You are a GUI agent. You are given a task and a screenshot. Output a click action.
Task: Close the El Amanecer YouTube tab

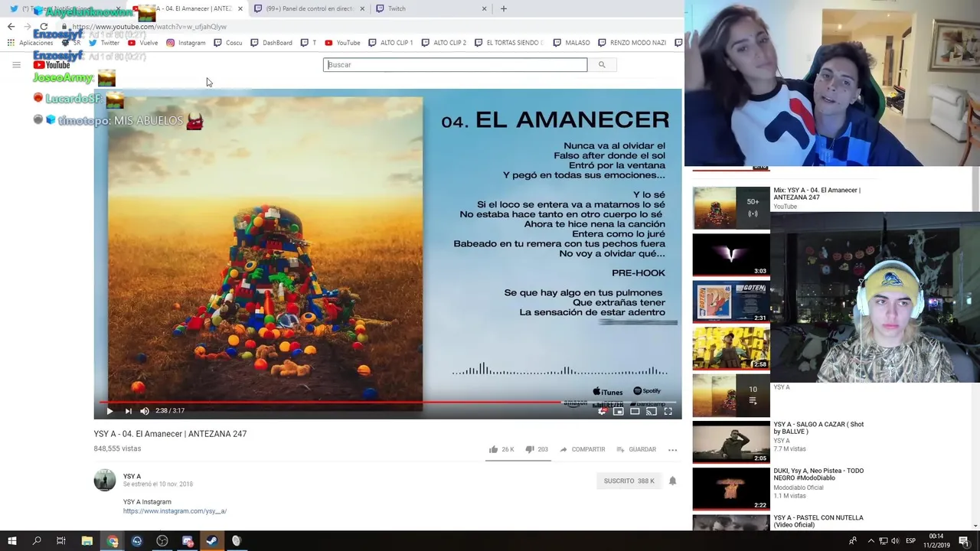click(x=240, y=8)
